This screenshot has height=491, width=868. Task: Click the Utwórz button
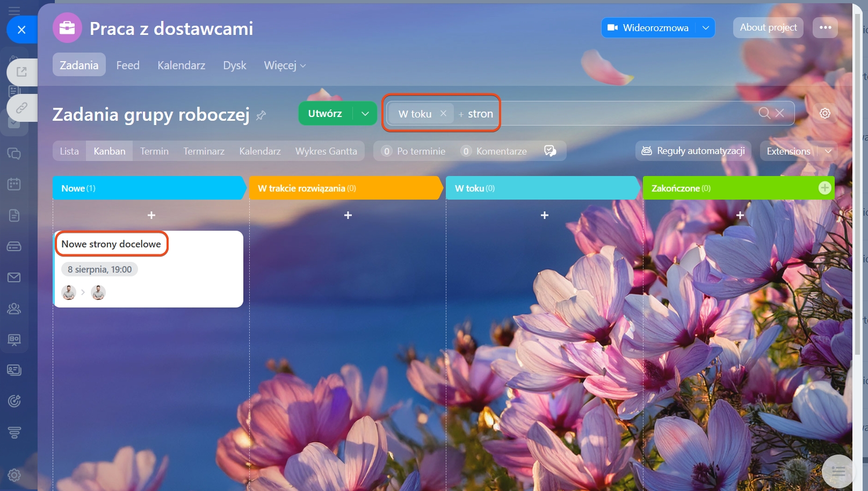point(325,113)
